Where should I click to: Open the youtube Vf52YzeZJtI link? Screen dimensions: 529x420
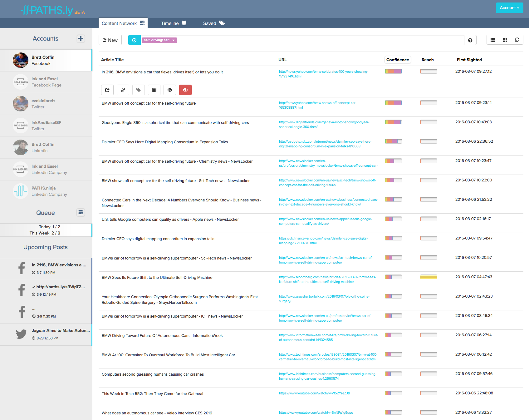click(x=314, y=393)
